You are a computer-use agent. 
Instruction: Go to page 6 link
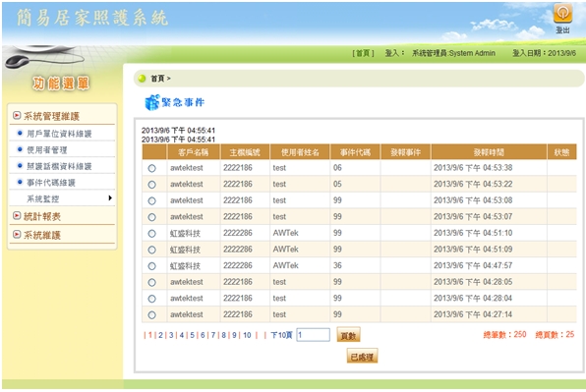[203, 335]
